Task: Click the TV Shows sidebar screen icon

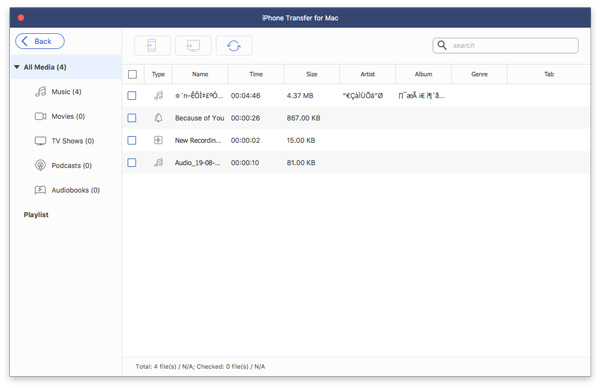Action: click(41, 141)
